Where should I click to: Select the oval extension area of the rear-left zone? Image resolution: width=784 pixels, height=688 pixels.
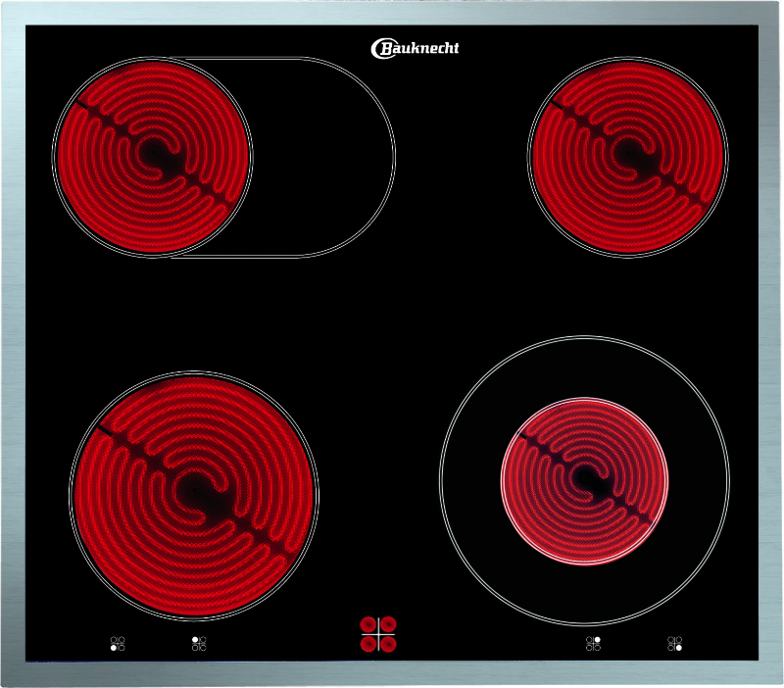(x=322, y=157)
